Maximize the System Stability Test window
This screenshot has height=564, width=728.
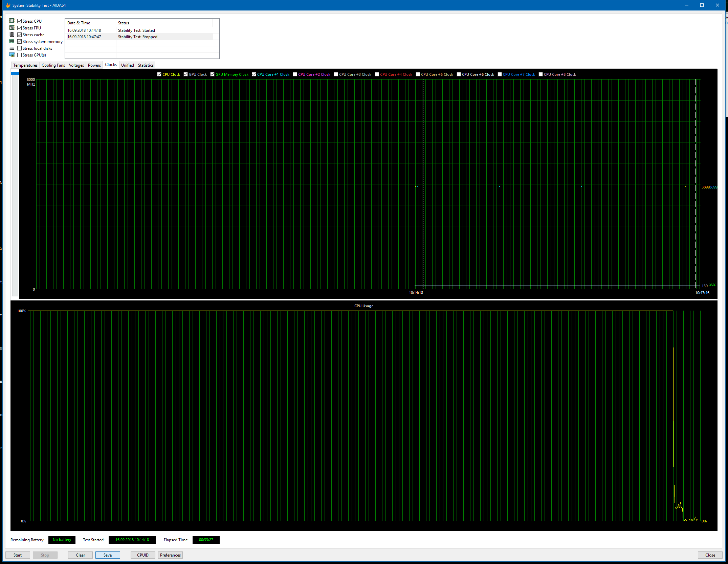[702, 5]
